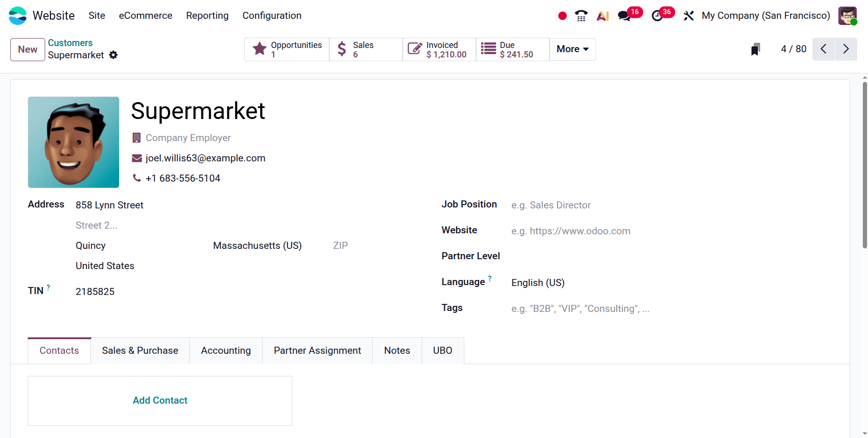Open the AI assistant icon
868x438 pixels.
pos(603,16)
